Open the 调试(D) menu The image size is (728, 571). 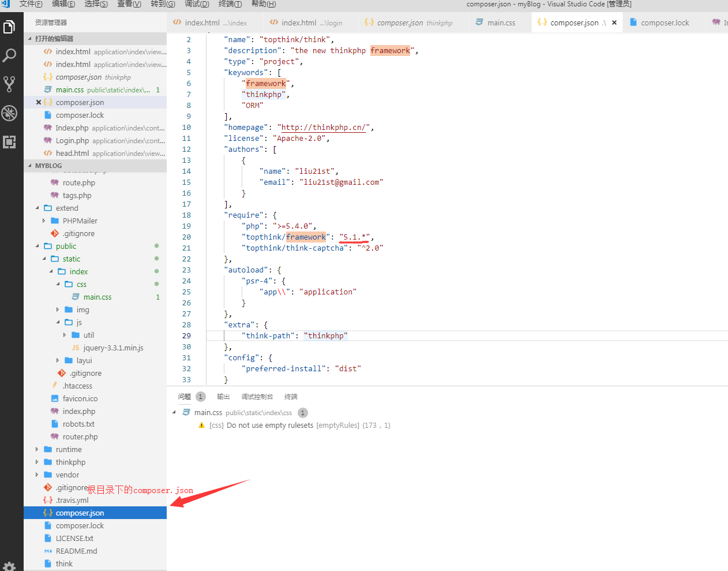pyautogui.click(x=197, y=4)
